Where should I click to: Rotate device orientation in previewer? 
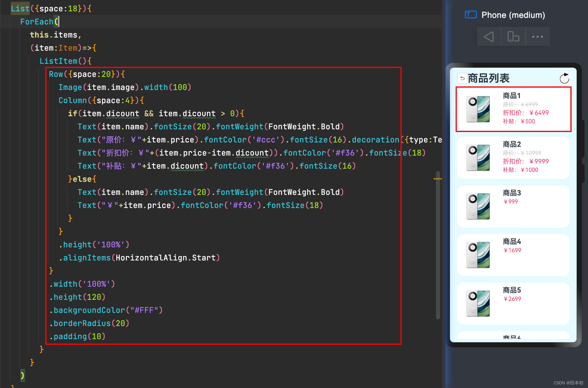point(513,37)
